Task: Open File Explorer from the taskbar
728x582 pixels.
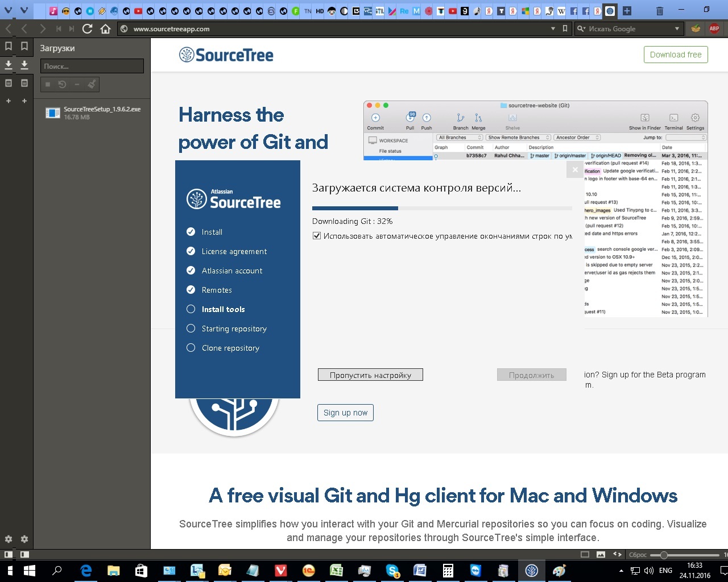Action: pos(114,571)
